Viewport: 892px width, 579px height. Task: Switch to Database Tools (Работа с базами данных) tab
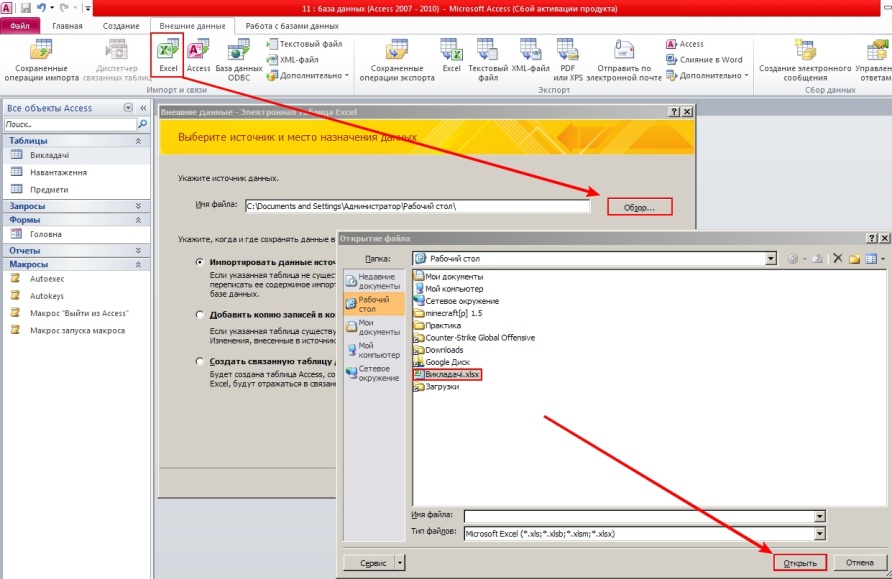[x=292, y=26]
